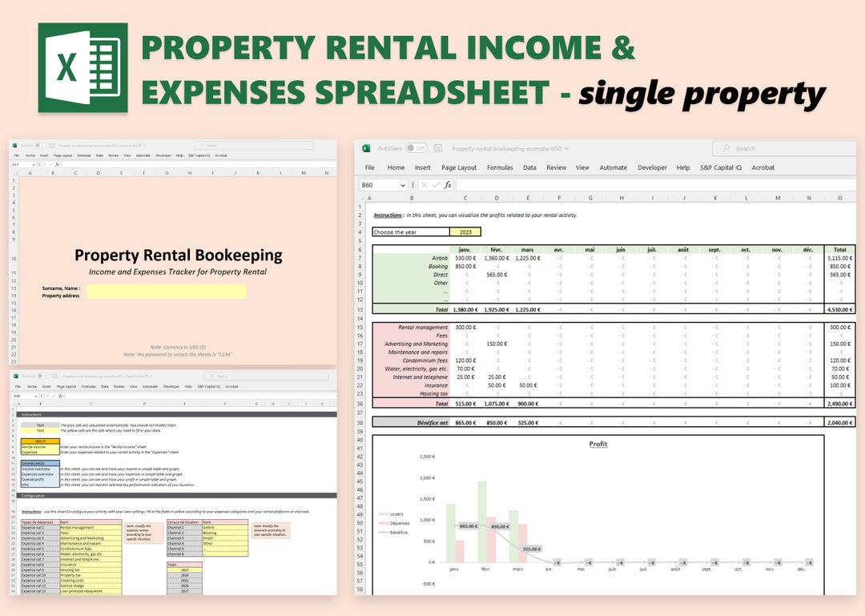This screenshot has width=865, height=616.
Task: Click Rental income link in INPUT box
Action: (40, 446)
